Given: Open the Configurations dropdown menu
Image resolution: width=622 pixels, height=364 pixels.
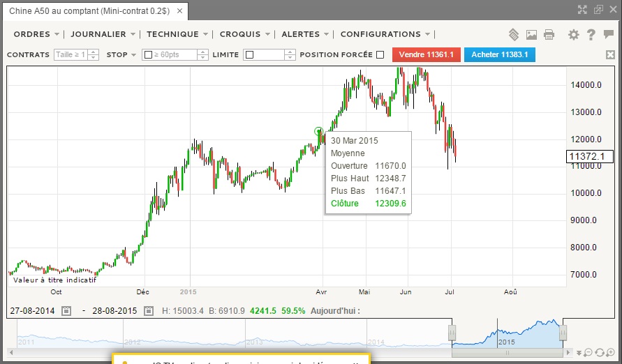Looking at the screenshot, I should (x=385, y=34).
